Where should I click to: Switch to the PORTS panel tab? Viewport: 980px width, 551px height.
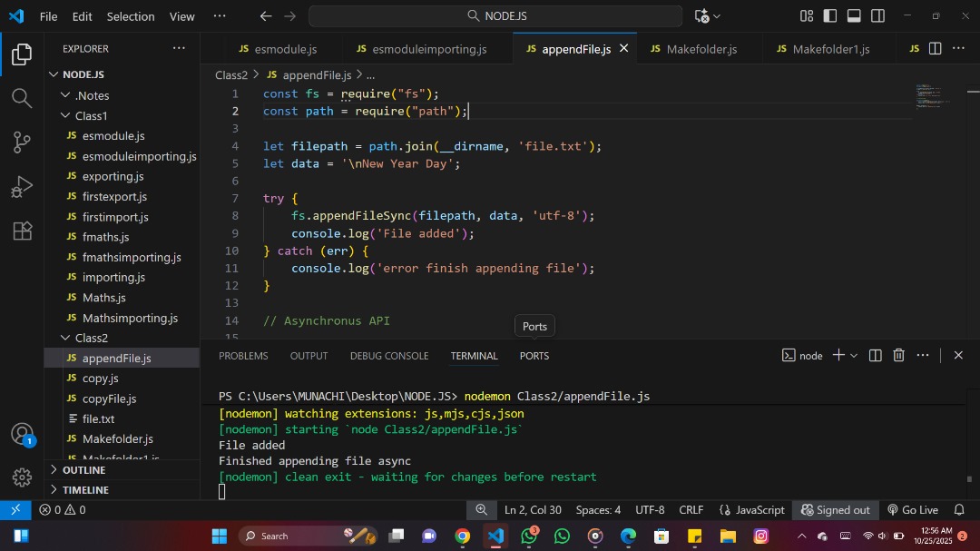[x=534, y=355]
